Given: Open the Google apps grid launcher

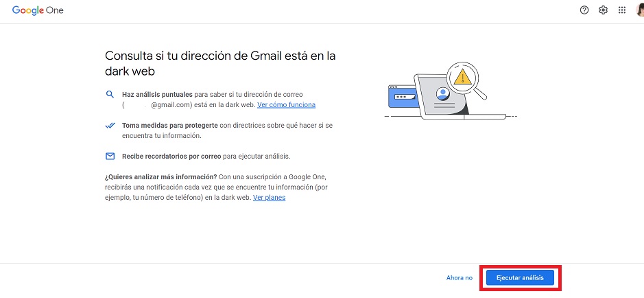Looking at the screenshot, I should point(622,10).
